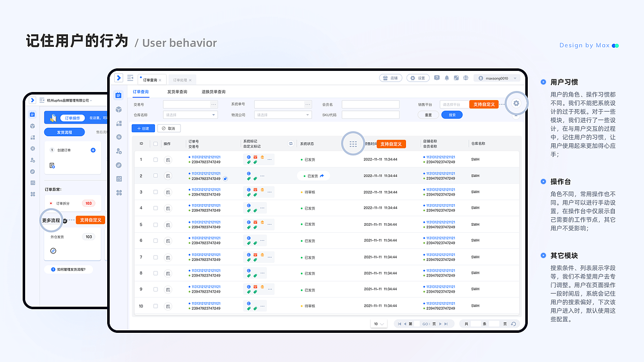The width and height of the screenshot is (644, 362).
Task: Toggle the select-all checkbox in table header
Action: pyautogui.click(x=155, y=144)
